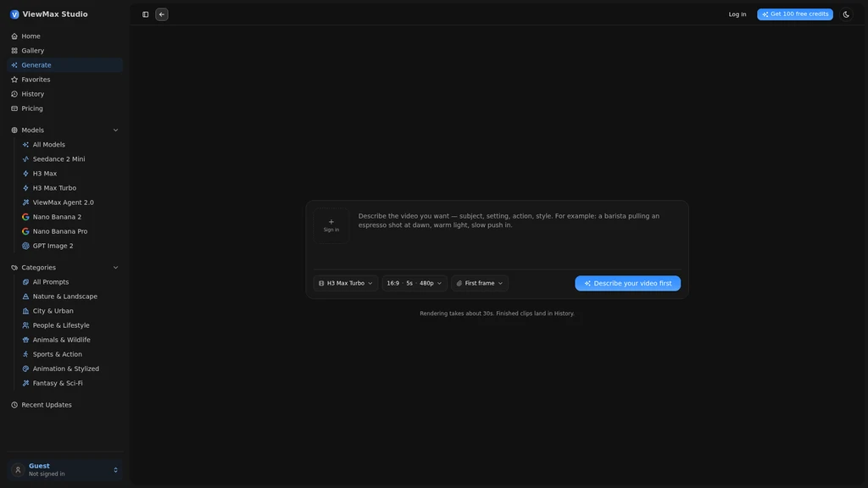Click the City & Urban building icon
This screenshot has width=868, height=488.
point(25,311)
